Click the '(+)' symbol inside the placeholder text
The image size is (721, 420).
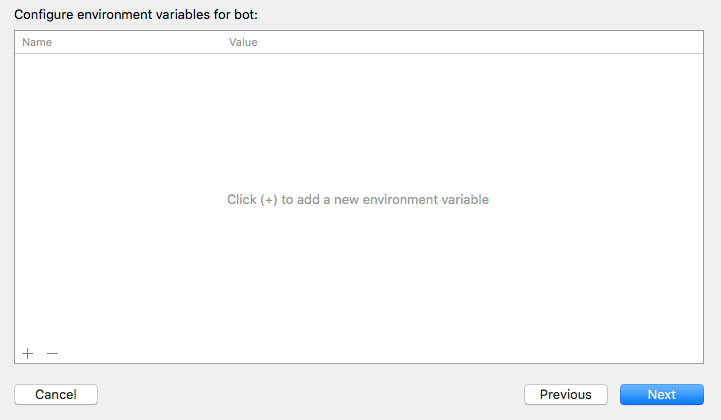[x=268, y=200]
